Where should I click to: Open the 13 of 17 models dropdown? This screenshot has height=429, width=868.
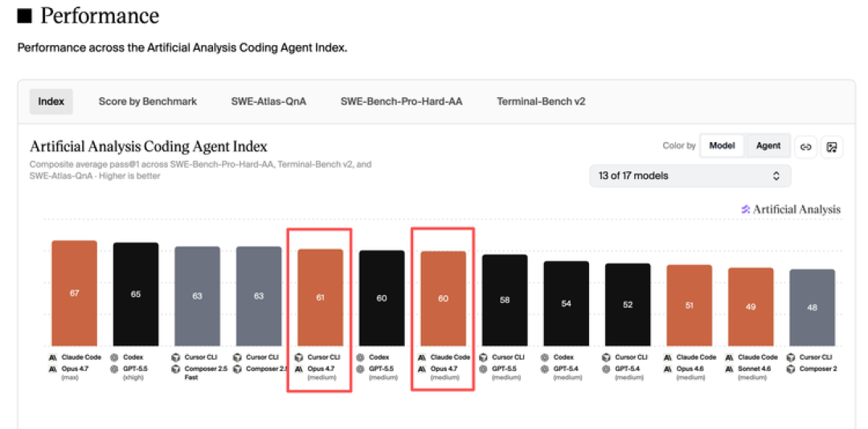(690, 176)
